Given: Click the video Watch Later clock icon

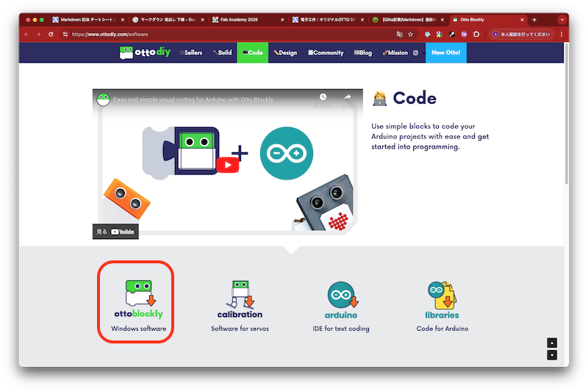Looking at the screenshot, I should click(x=323, y=97).
